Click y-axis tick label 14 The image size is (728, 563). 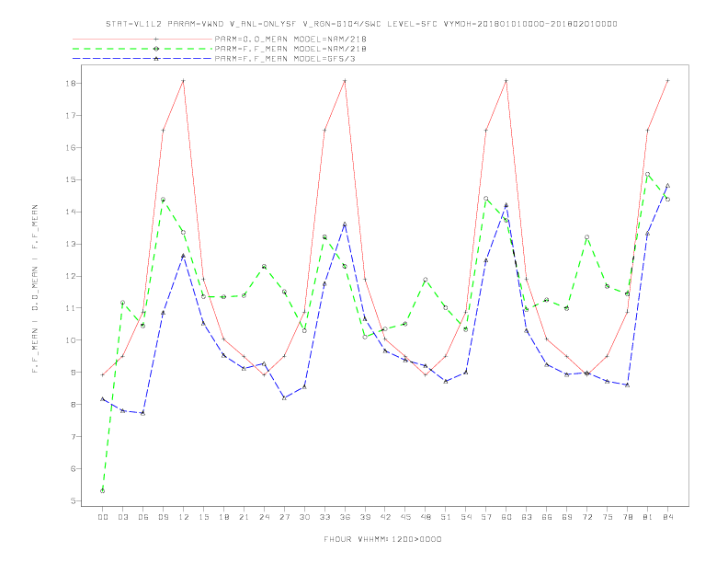pos(71,212)
